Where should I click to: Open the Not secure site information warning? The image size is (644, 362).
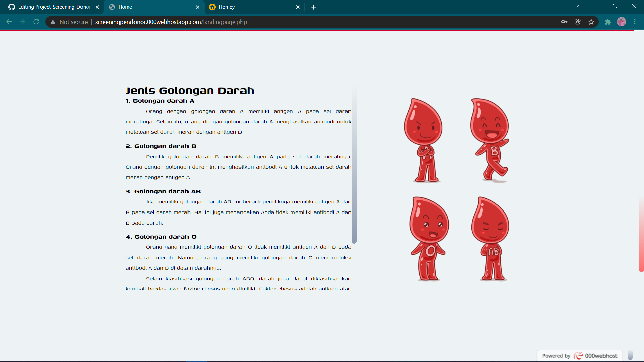coord(53,22)
